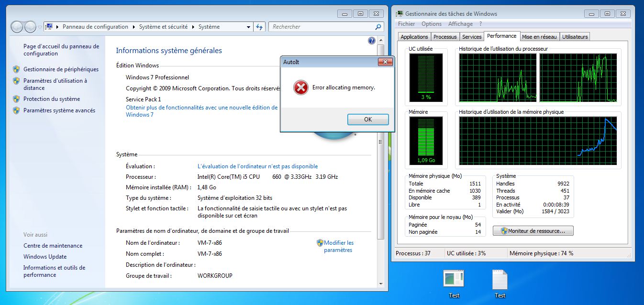Viewport: 644px width, 305px height.
Task: Click the Mémoire 1,09 Go gauge
Action: (425, 141)
